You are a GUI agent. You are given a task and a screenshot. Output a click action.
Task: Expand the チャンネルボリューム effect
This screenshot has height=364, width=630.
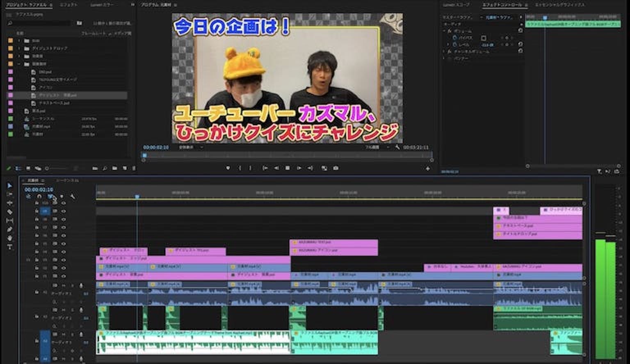[444, 52]
